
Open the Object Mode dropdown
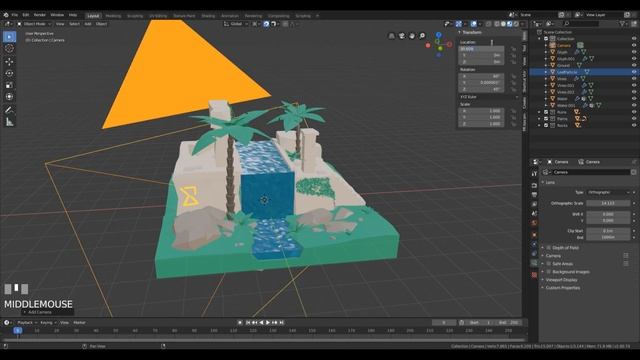[x=34, y=24]
